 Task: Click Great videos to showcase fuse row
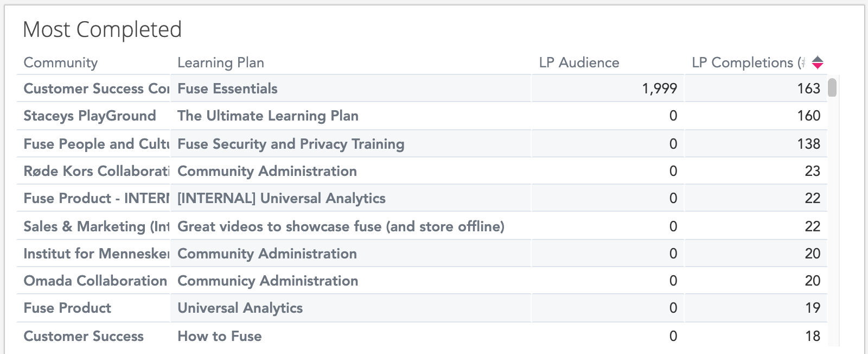click(x=341, y=226)
